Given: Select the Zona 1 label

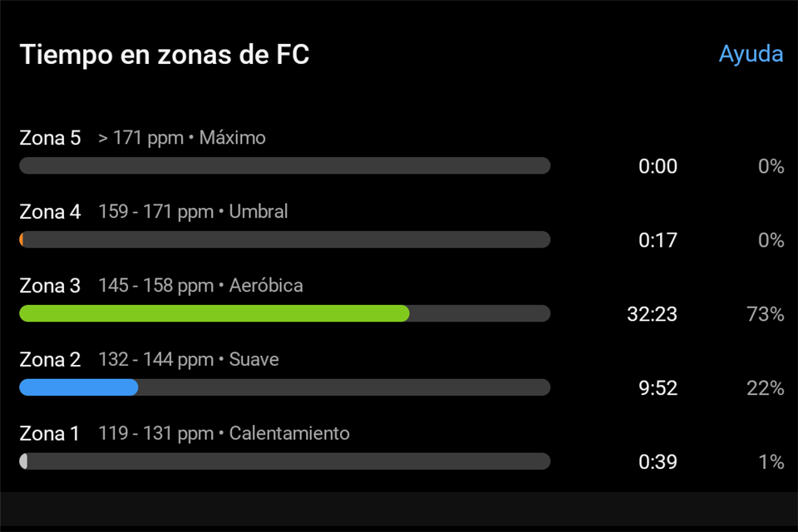Looking at the screenshot, I should [x=49, y=434].
